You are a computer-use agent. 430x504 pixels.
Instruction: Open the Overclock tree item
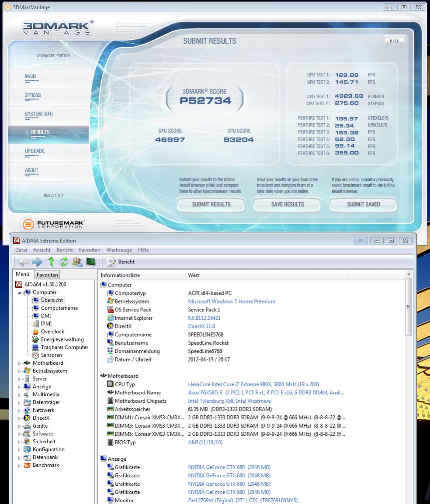[x=52, y=331]
